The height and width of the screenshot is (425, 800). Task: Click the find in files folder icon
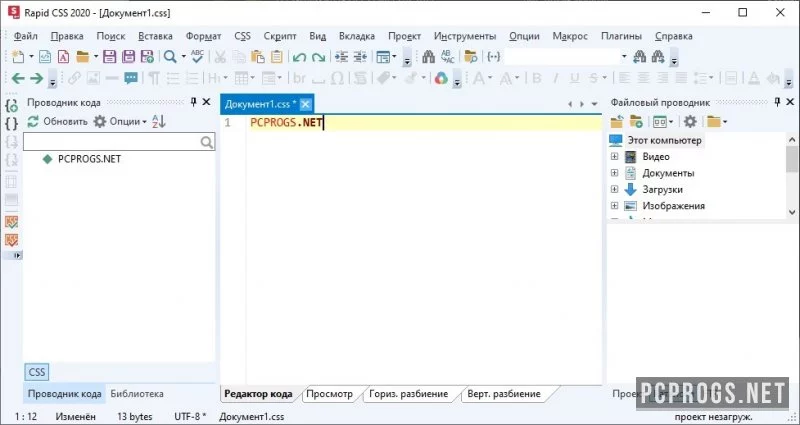pyautogui.click(x=470, y=57)
